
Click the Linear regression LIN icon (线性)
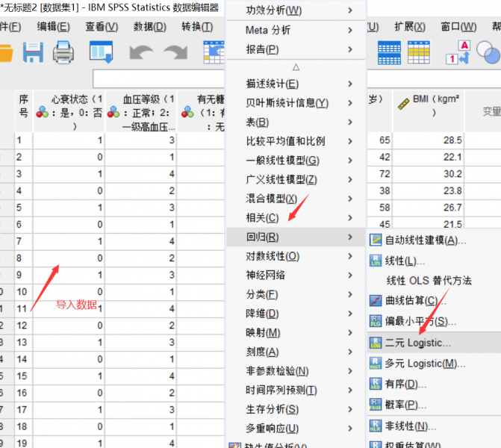coord(376,261)
